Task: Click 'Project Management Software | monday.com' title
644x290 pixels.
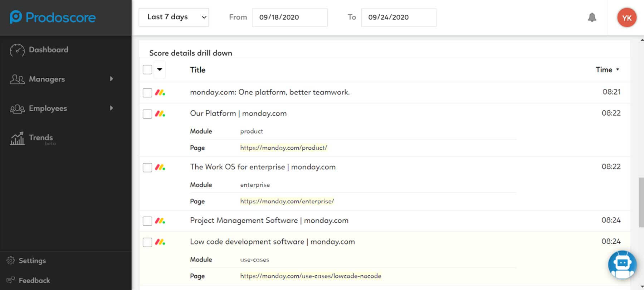Action: [269, 221]
